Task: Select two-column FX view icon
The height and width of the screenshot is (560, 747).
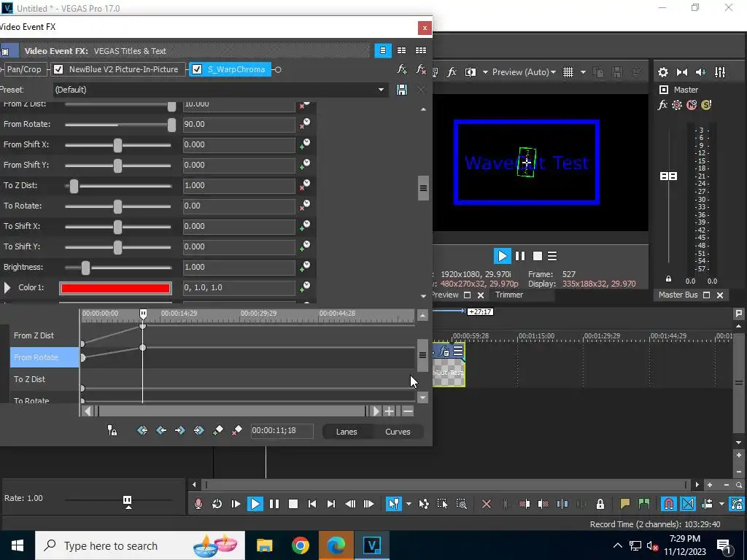Action: pyautogui.click(x=402, y=50)
